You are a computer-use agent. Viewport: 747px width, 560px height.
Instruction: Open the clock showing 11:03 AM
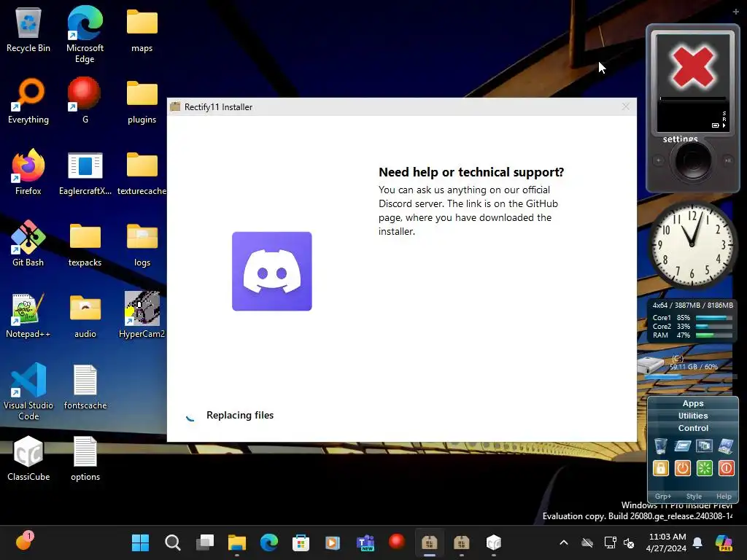(667, 542)
